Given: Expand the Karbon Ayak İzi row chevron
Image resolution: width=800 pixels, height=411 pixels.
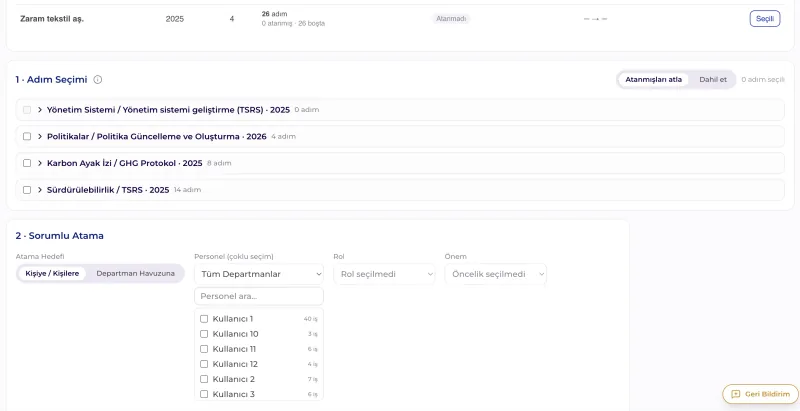Looking at the screenshot, I should (x=40, y=163).
